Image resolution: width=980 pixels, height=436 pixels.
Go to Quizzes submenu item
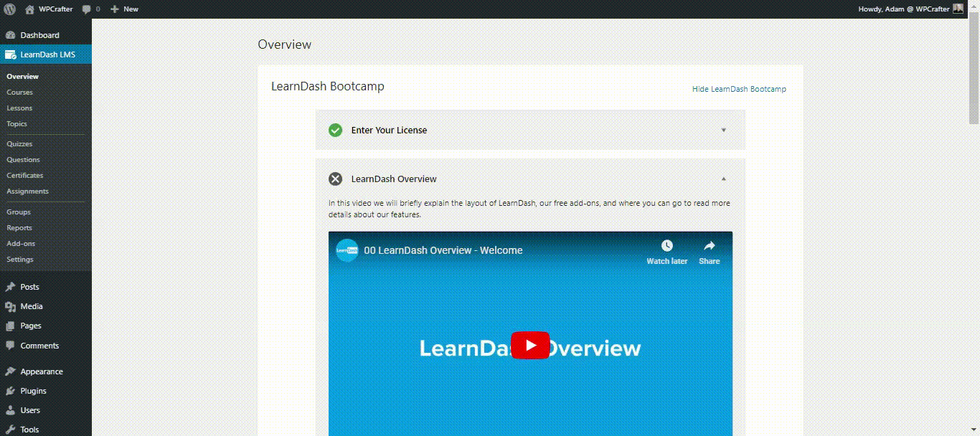[19, 143]
